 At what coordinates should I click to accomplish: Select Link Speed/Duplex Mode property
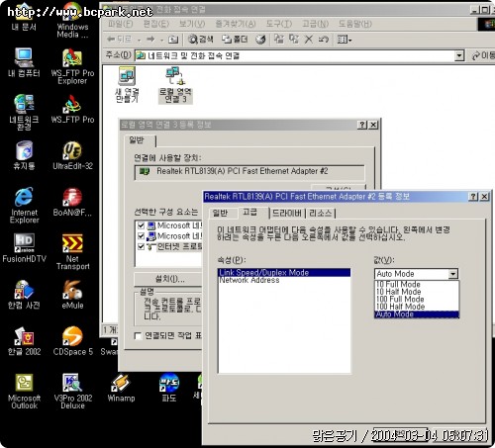[x=284, y=272]
